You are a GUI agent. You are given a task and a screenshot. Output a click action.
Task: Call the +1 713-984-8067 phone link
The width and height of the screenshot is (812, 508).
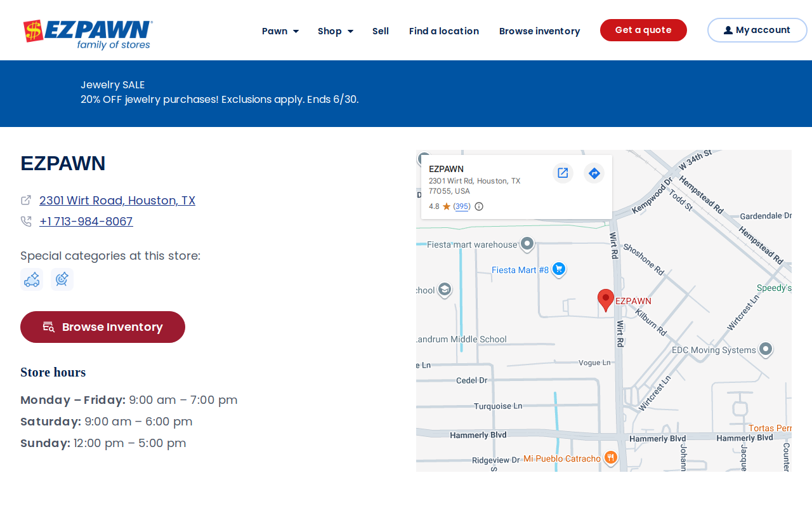(86, 222)
